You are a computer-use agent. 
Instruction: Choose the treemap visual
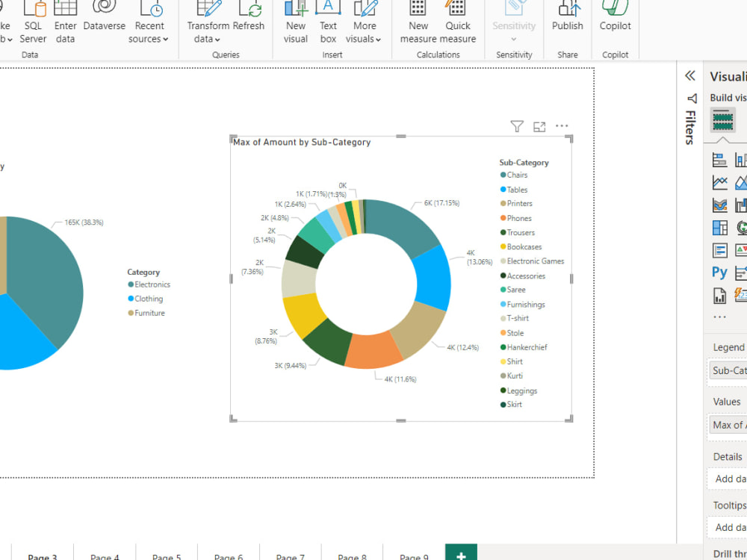[x=720, y=228]
